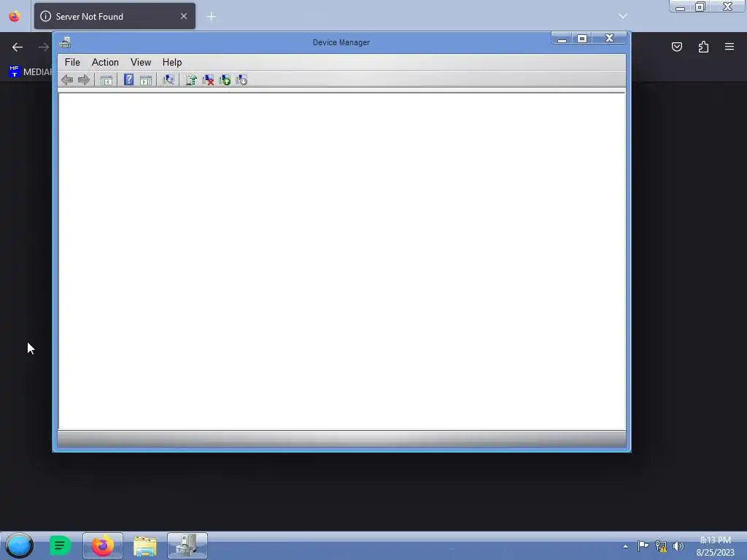This screenshot has width=747, height=560.
Task: Click the Enable device green arrow icon
Action: [225, 80]
